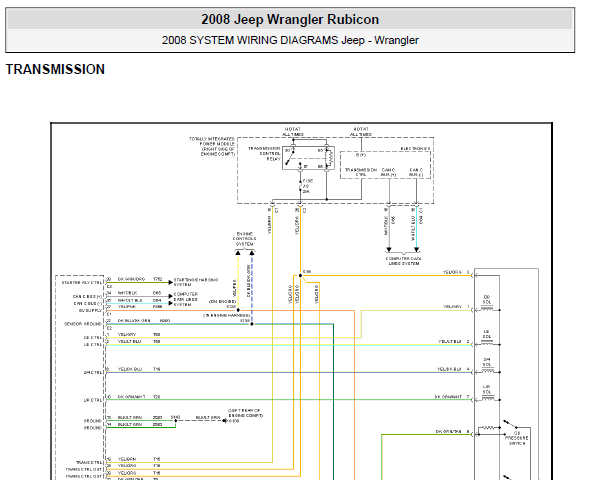The width and height of the screenshot is (604, 480).
Task: Click the "(LEFT REAR OF ENGINE COMPT)" note
Action: 245,413
